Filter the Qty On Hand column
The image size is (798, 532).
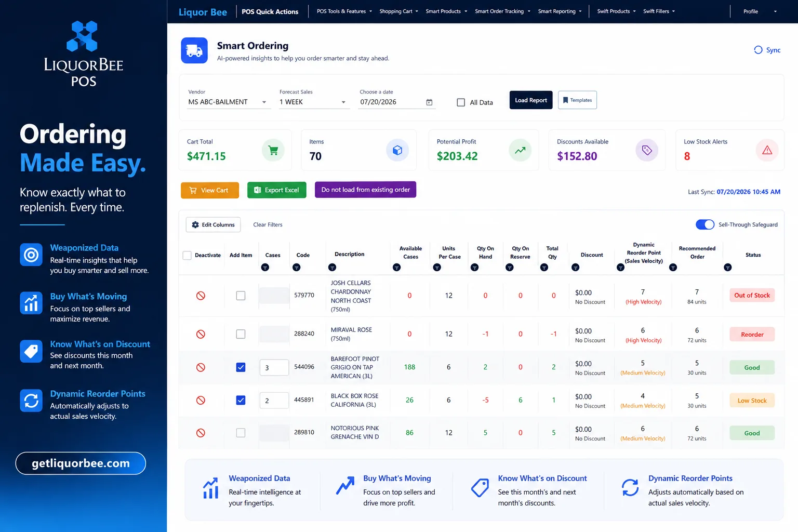pos(474,268)
